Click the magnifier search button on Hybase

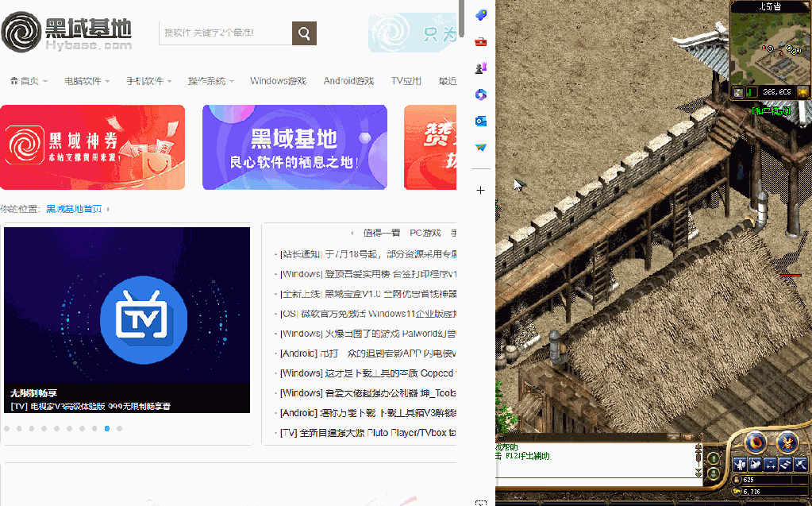304,33
